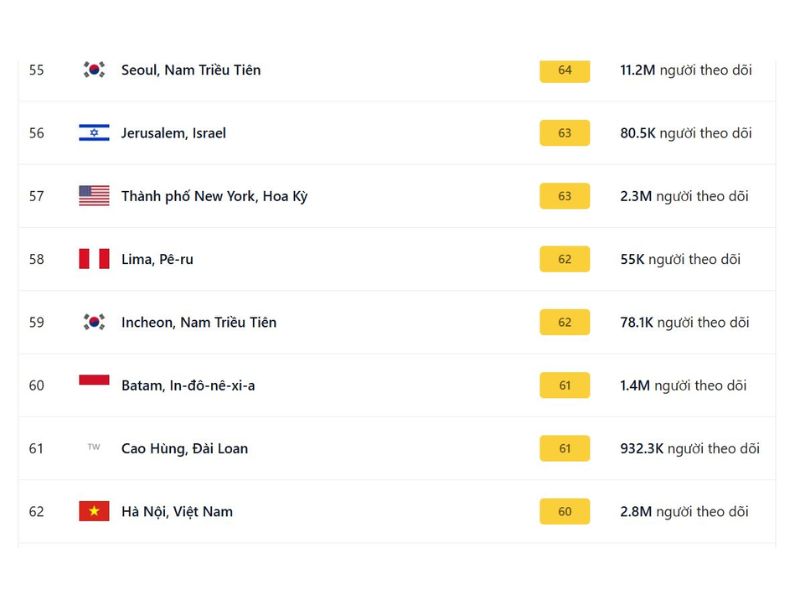This screenshot has height=600, width=800.
Task: Click the Peru flag icon
Action: point(94,259)
